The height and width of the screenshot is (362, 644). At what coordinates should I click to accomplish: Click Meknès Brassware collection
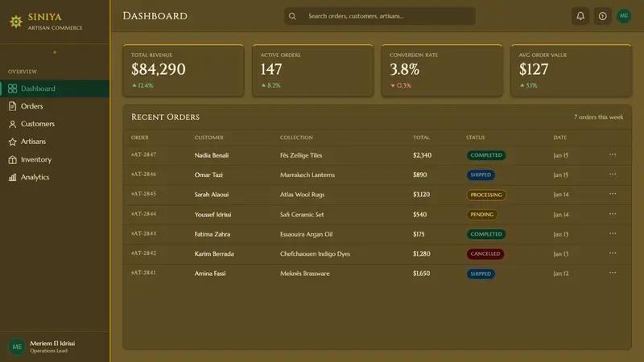(305, 274)
